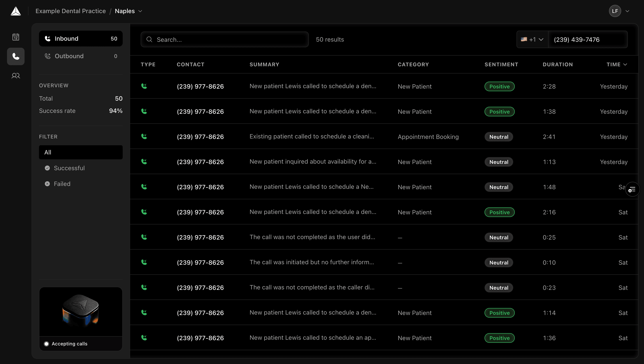Open the contacts panel from the sidebar
Image resolution: width=644 pixels, height=364 pixels.
[x=16, y=76]
